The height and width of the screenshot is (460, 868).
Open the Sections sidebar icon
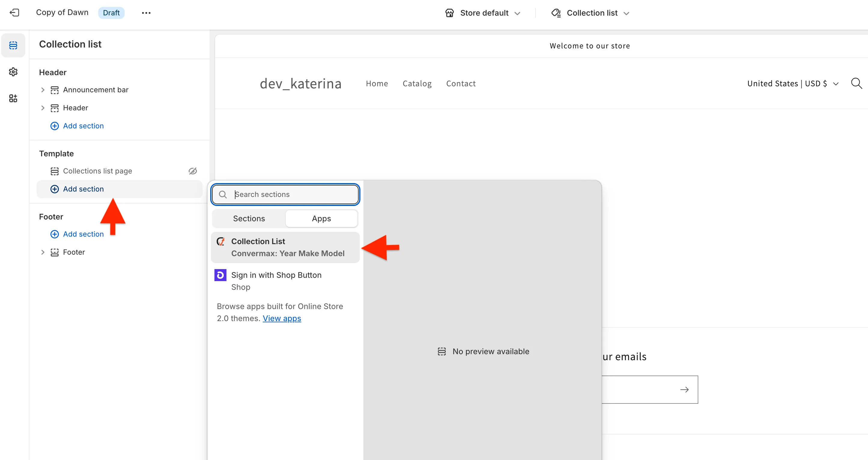[13, 45]
